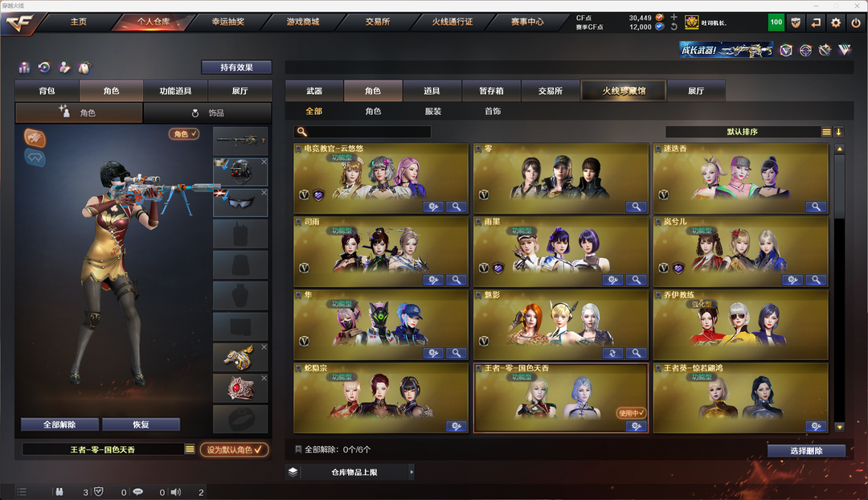868x500 pixels.
Task: Click the power exit icon
Action: (856, 23)
